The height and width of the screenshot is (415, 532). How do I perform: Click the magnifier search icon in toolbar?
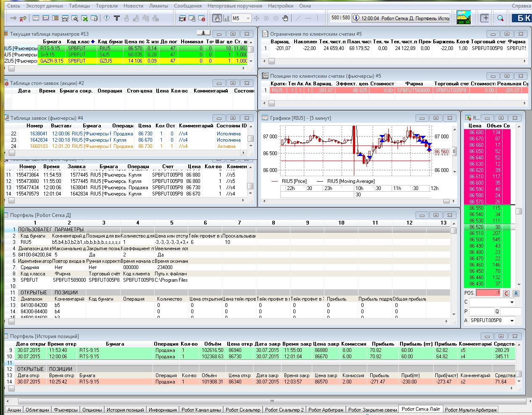click(500, 18)
